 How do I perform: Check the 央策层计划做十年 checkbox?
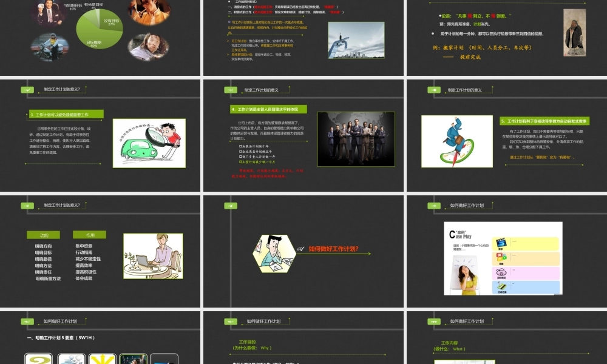(x=240, y=146)
